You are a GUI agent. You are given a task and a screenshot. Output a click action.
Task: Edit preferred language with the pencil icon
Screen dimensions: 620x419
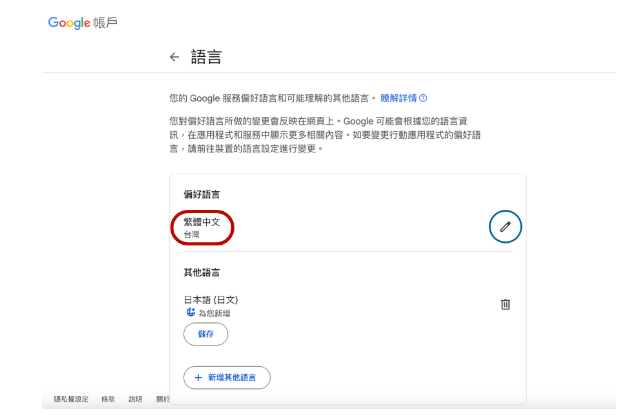point(505,226)
